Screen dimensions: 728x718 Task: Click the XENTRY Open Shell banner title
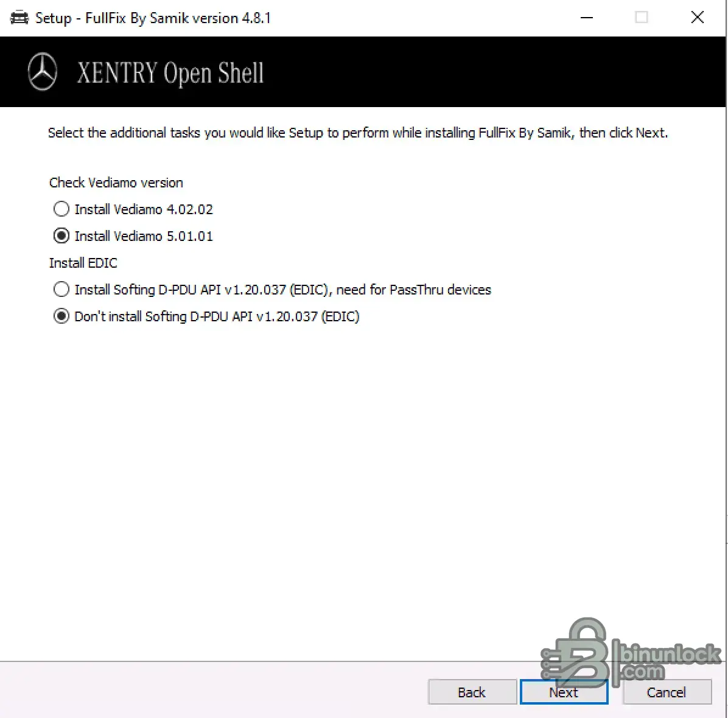point(170,74)
